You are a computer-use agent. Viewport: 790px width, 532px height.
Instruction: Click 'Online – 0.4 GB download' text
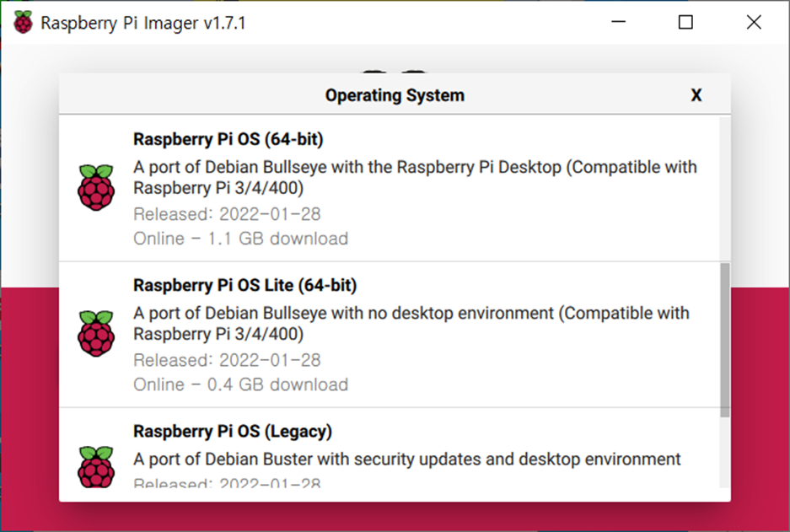coord(241,384)
